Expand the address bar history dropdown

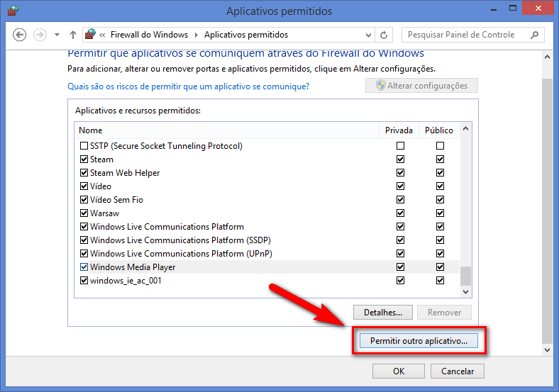click(x=368, y=35)
